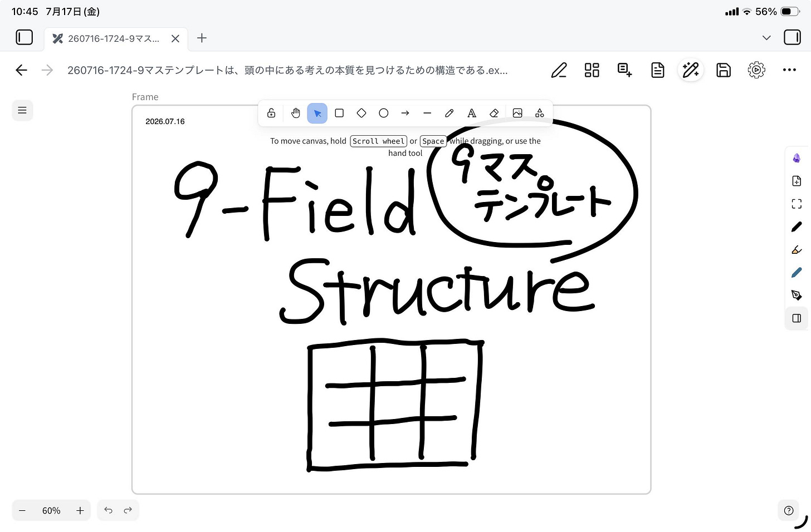Image resolution: width=811 pixels, height=532 pixels.
Task: Open the tab list chevron dropdown
Action: pyautogui.click(x=766, y=38)
